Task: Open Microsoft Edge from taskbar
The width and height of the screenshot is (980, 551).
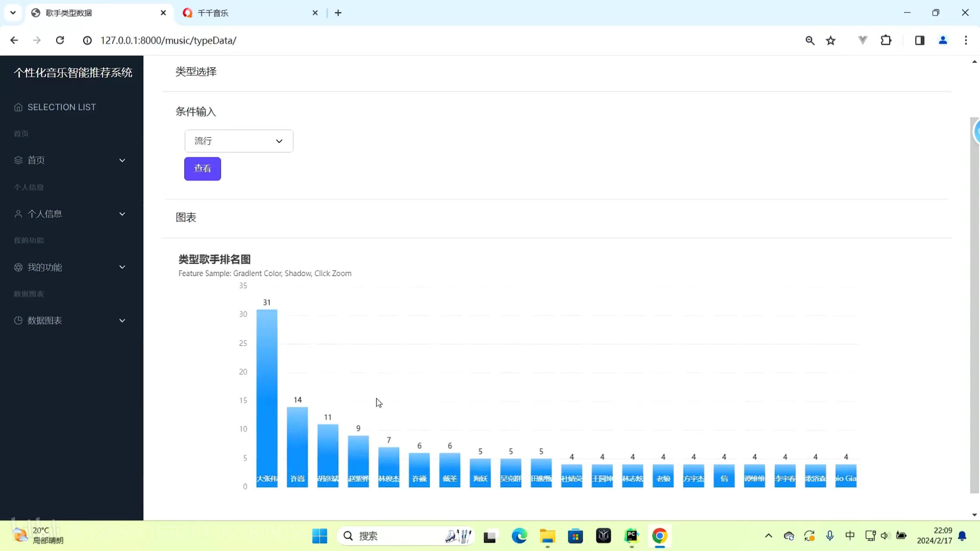Action: pos(519,536)
